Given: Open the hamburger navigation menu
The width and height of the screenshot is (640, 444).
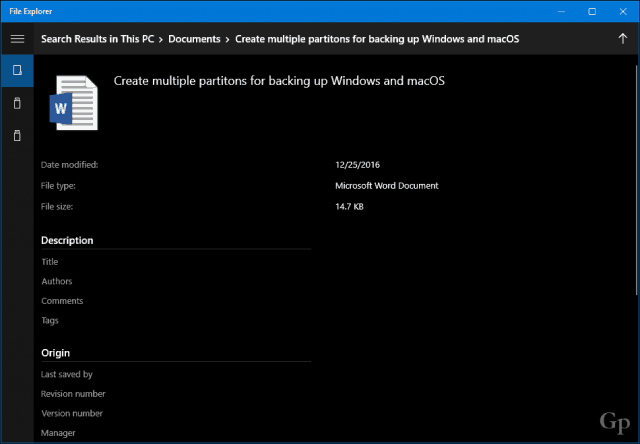Looking at the screenshot, I should pyautogui.click(x=17, y=39).
